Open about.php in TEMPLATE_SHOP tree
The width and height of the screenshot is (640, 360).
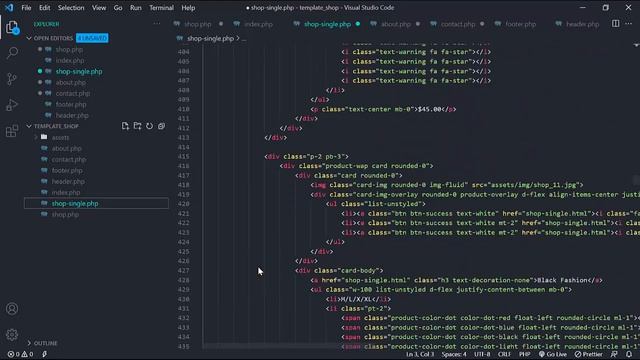click(67, 149)
